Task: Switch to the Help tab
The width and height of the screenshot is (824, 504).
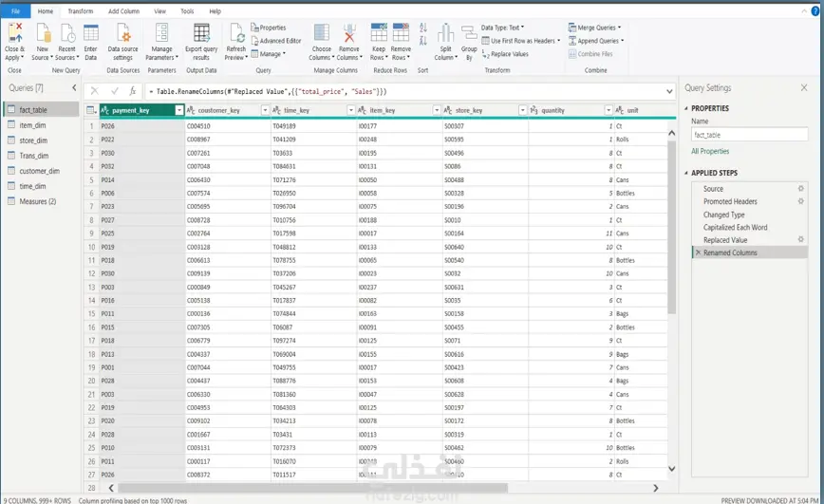Action: click(x=215, y=11)
